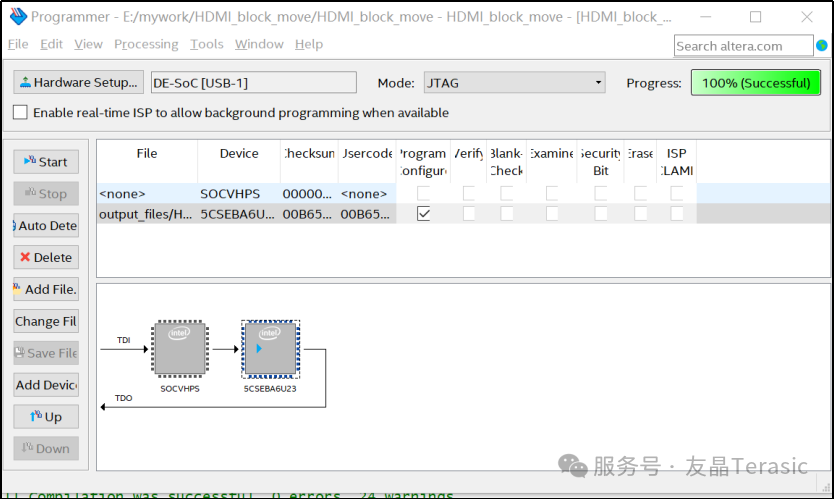Click the 5CSEBA6U... device cell

click(x=239, y=214)
